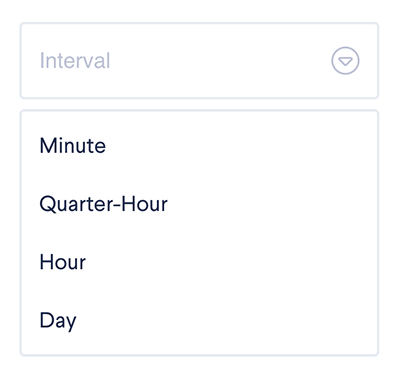Close the options via the Interval caret
400x376 pixels.
point(345,60)
